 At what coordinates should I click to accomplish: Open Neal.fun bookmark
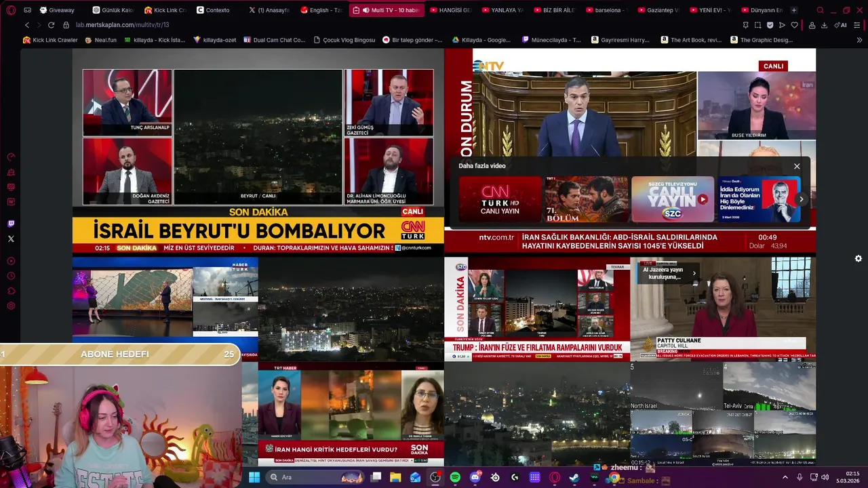pyautogui.click(x=100, y=40)
